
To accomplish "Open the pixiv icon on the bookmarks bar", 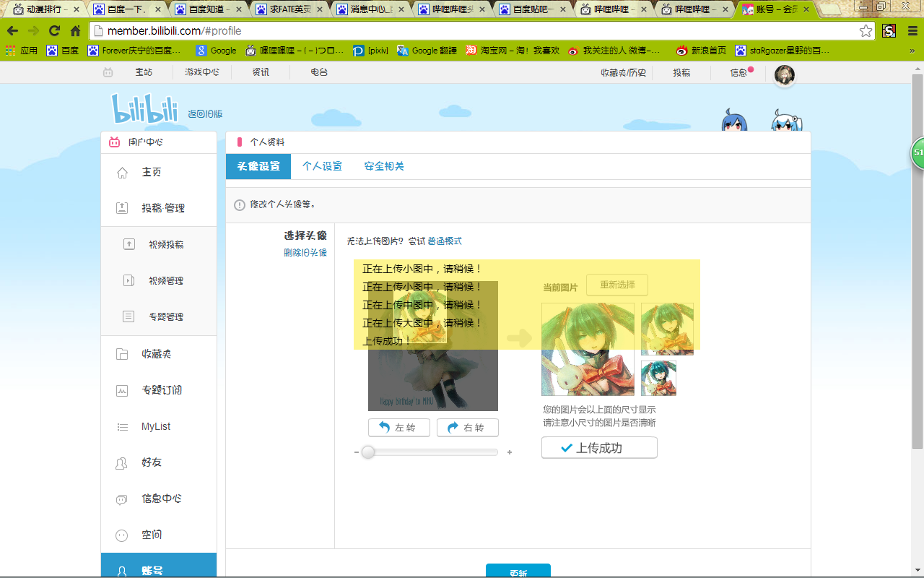I will click(x=359, y=51).
